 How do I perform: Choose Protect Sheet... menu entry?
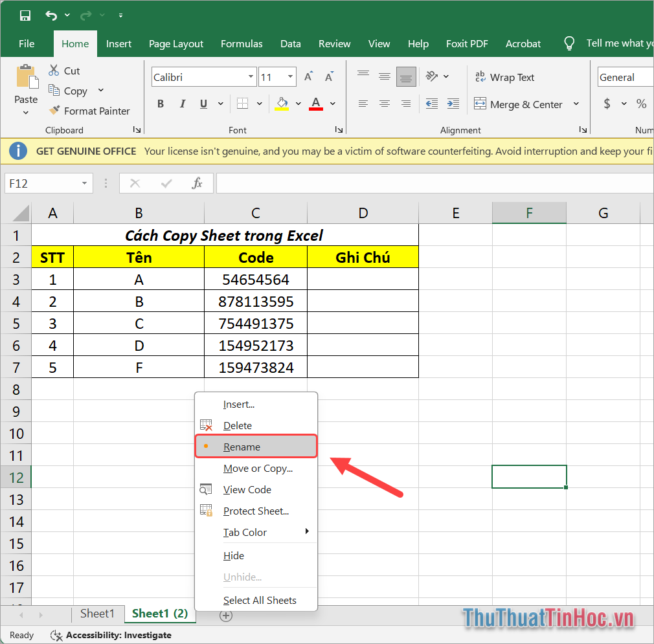point(256,511)
